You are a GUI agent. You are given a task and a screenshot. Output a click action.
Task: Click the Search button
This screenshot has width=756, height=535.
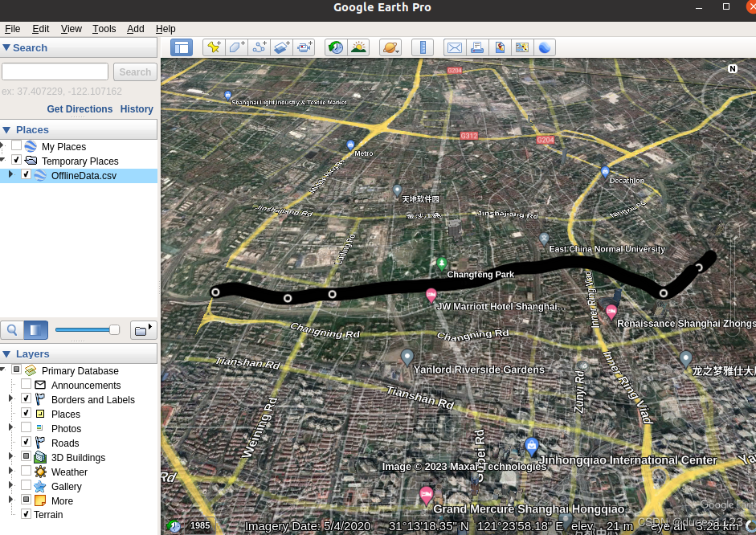[x=135, y=71]
